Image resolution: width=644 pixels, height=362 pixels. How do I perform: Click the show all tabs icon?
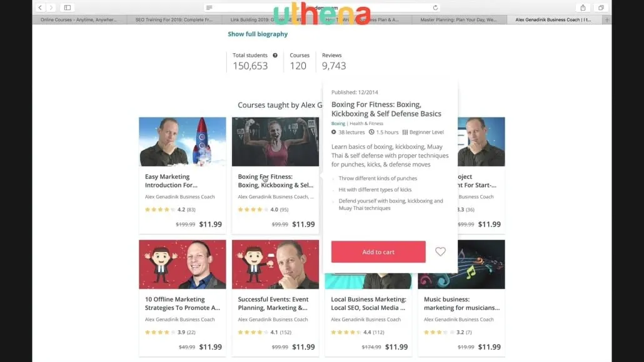tap(601, 8)
